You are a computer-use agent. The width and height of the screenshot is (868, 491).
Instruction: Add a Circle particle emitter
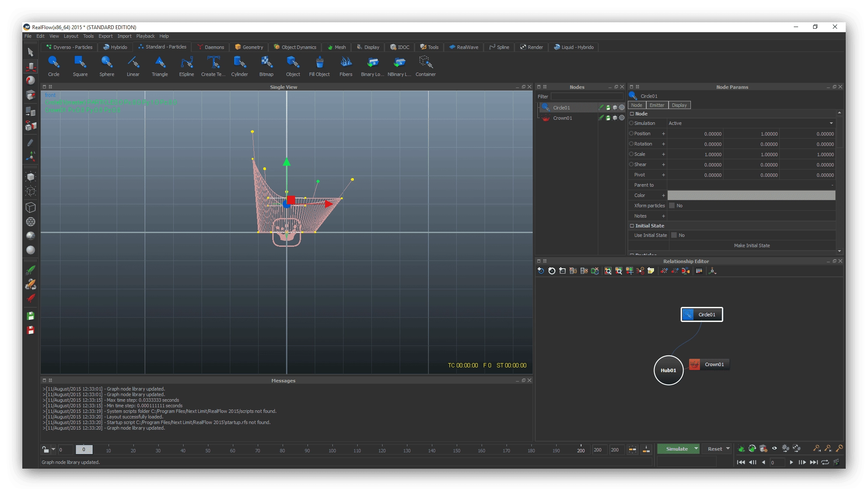(x=54, y=66)
